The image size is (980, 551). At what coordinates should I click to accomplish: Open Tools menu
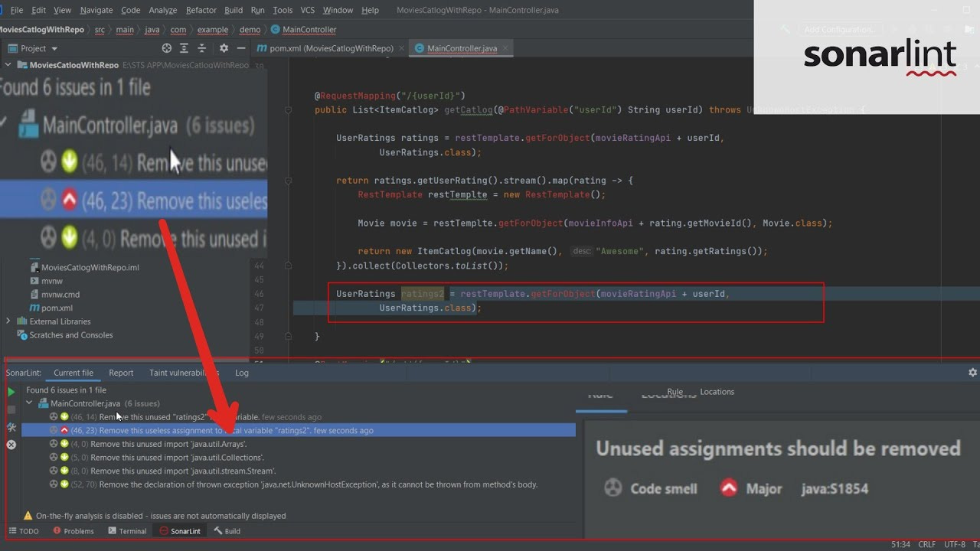point(283,10)
